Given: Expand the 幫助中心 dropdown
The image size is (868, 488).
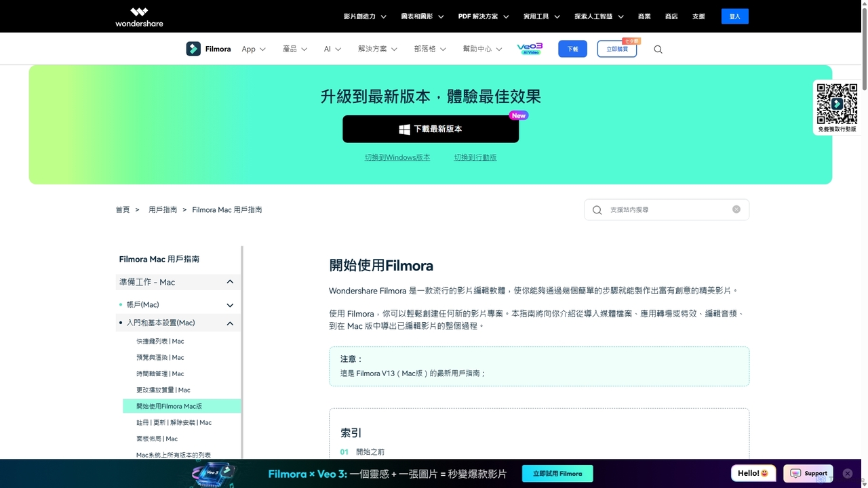Looking at the screenshot, I should click(482, 49).
